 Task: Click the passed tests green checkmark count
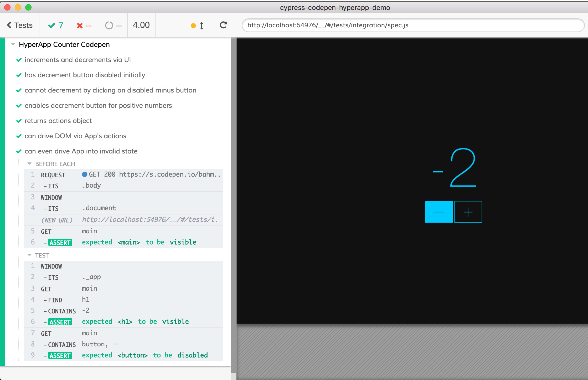click(x=56, y=25)
